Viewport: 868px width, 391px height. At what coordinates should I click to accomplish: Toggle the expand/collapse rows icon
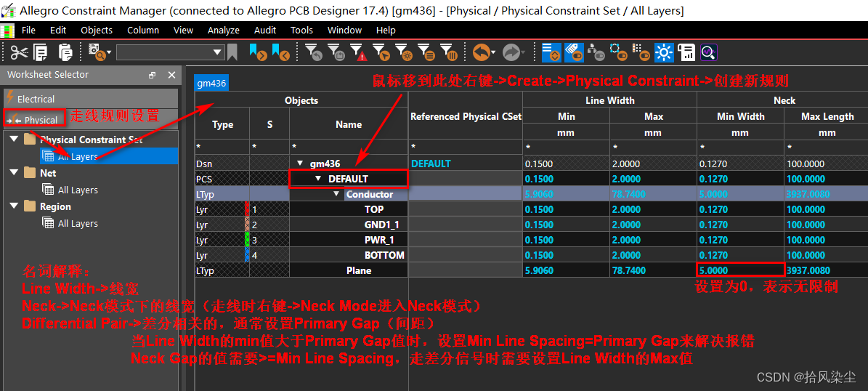tap(551, 52)
